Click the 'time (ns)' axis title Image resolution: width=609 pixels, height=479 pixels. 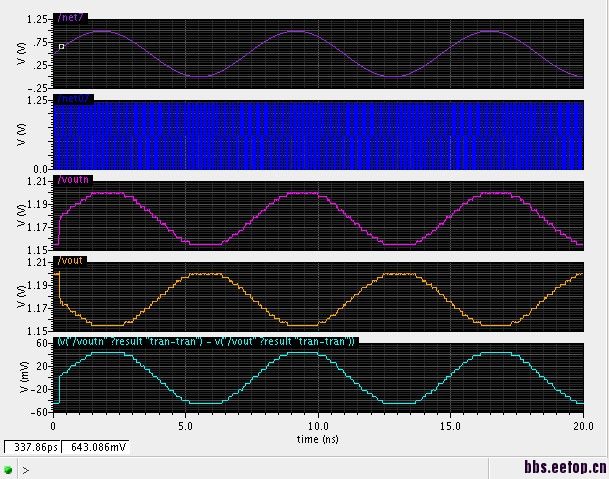(x=318, y=439)
